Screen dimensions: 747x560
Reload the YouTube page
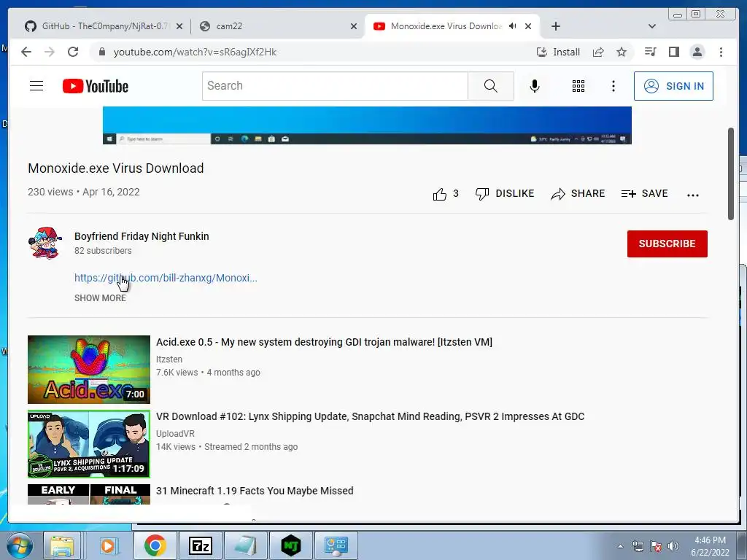click(73, 52)
